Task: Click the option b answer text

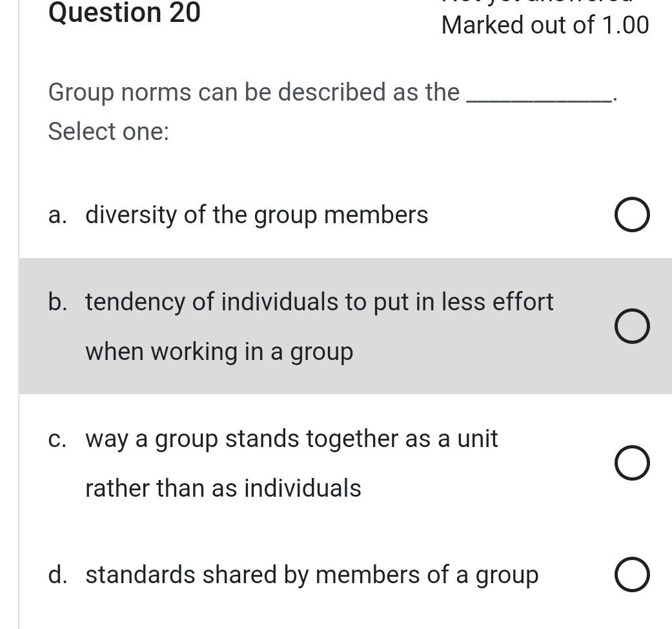Action: (x=319, y=301)
